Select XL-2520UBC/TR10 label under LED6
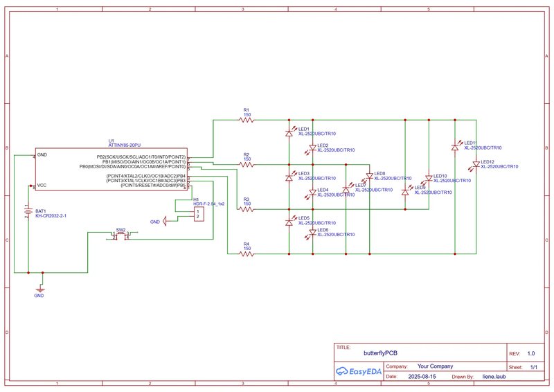This screenshot has width=554, height=392. point(336,234)
